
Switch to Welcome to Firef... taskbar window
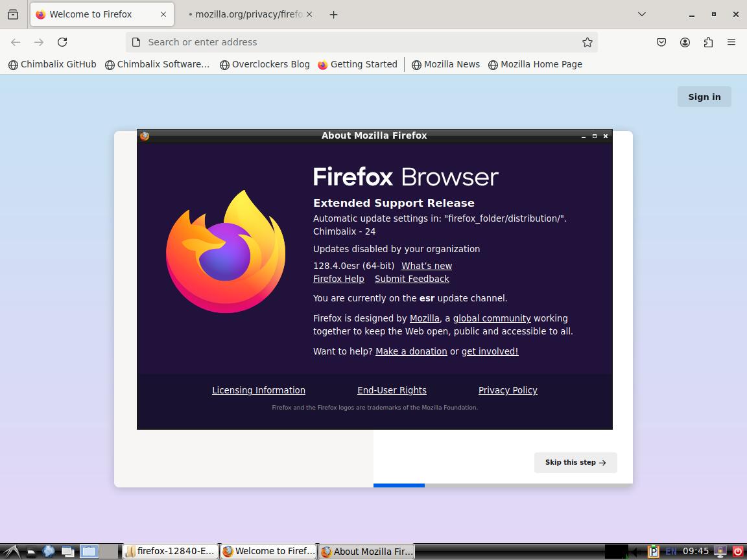coord(268,552)
